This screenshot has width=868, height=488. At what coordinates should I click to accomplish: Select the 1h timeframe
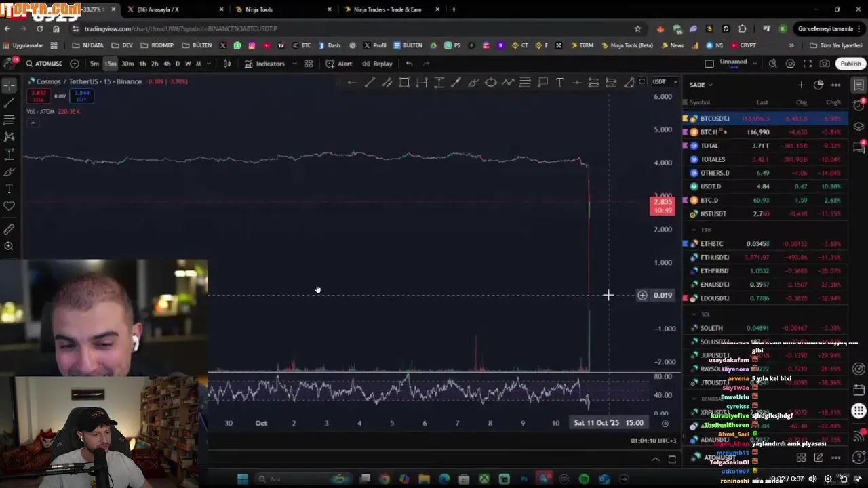(x=142, y=64)
